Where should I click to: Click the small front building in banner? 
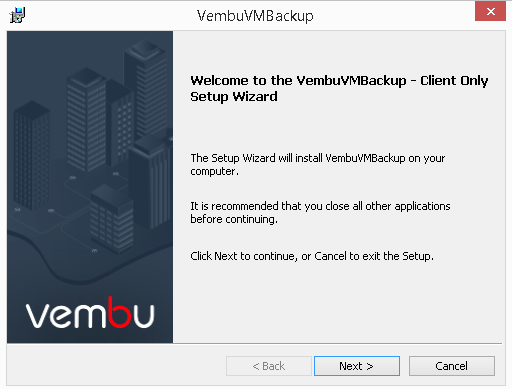pos(112,218)
